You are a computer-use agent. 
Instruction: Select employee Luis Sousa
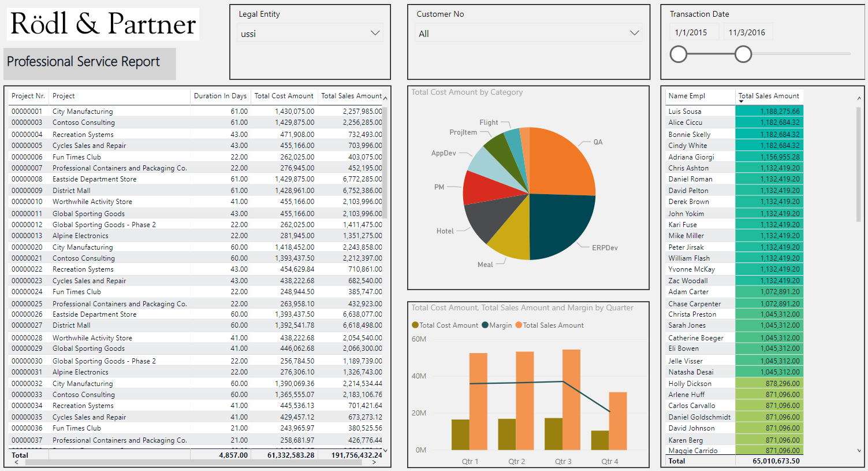[685, 112]
